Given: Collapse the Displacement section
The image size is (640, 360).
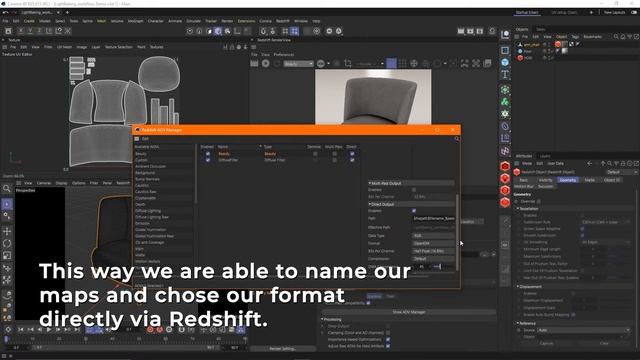Looking at the screenshot, I should [518, 287].
